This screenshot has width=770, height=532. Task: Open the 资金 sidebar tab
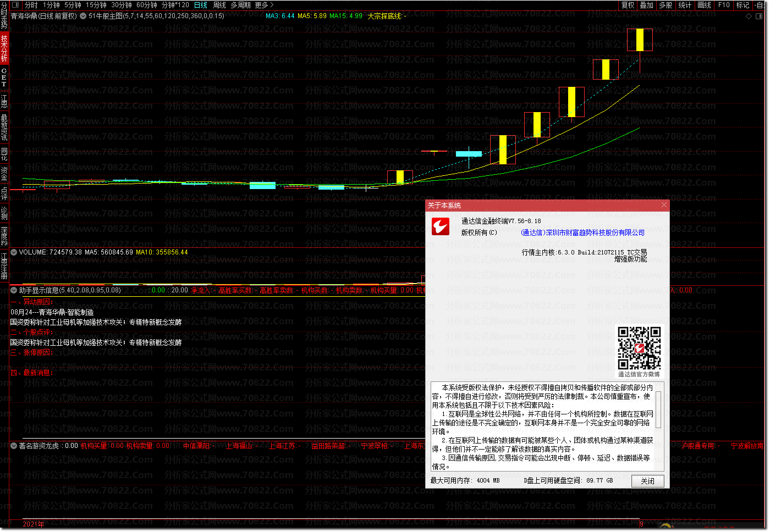[4, 174]
